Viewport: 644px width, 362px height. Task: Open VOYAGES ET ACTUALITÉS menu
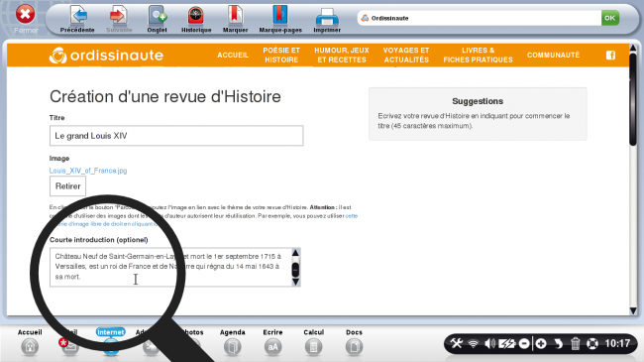pyautogui.click(x=406, y=56)
